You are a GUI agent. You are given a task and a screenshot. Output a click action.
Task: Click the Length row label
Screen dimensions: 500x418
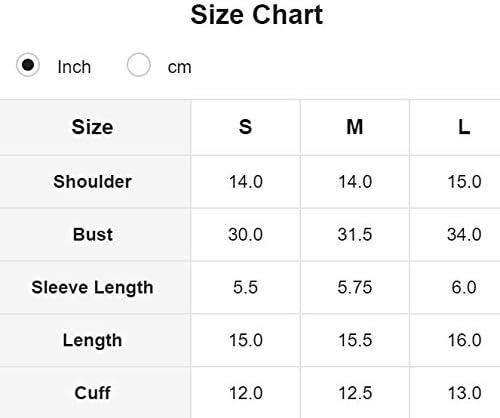pos(92,340)
